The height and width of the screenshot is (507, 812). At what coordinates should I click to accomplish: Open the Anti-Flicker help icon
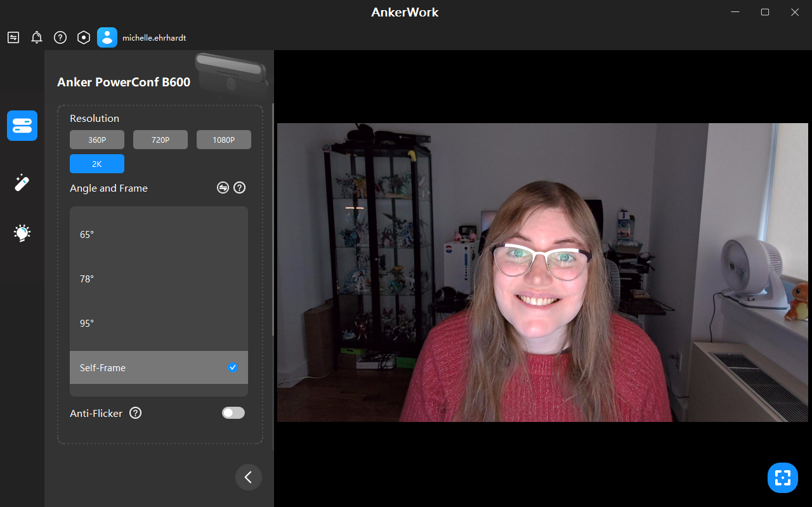pyautogui.click(x=135, y=413)
